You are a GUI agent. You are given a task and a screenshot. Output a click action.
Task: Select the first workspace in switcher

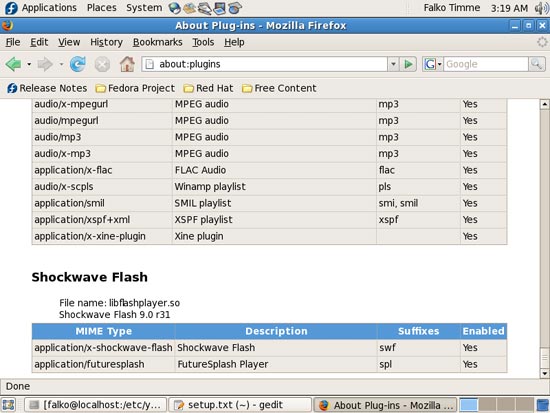[x=469, y=405]
